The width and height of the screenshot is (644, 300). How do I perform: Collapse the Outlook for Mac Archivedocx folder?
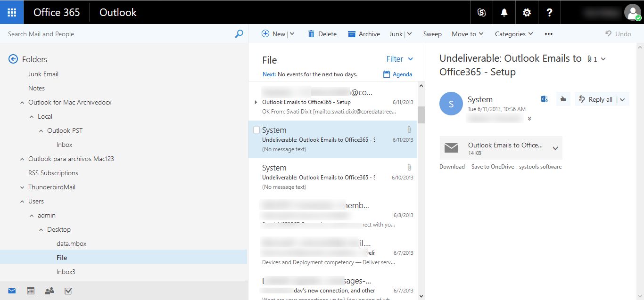[22, 102]
